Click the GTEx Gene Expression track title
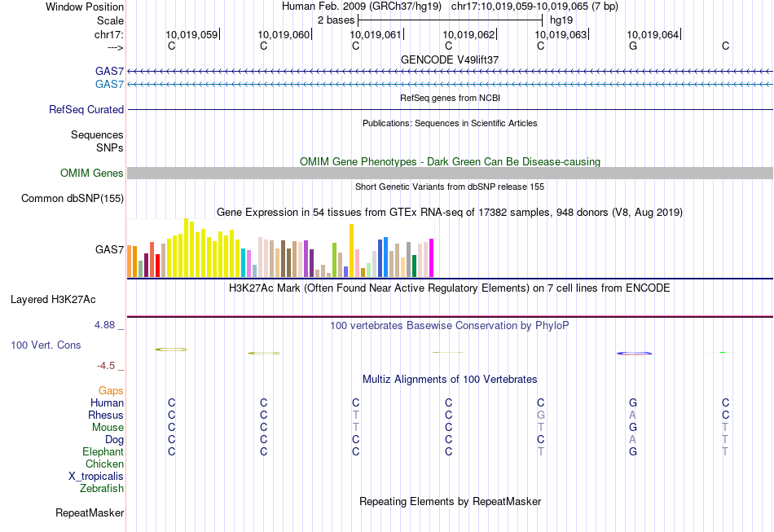Viewport: 774px width, 532px height. click(450, 212)
